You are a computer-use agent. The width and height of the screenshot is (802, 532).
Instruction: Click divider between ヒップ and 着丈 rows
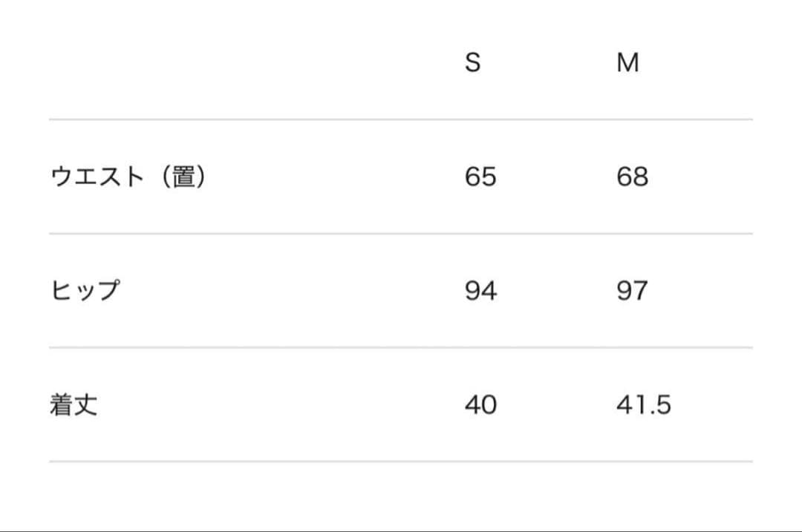pos(401,347)
